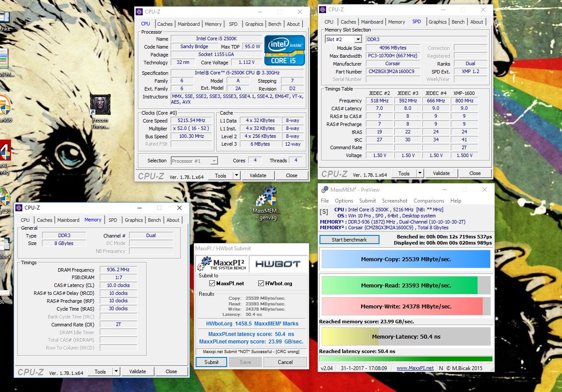The image size is (562, 392).
Task: Click the Intel Core i5 logo badge
Action: (285, 50)
